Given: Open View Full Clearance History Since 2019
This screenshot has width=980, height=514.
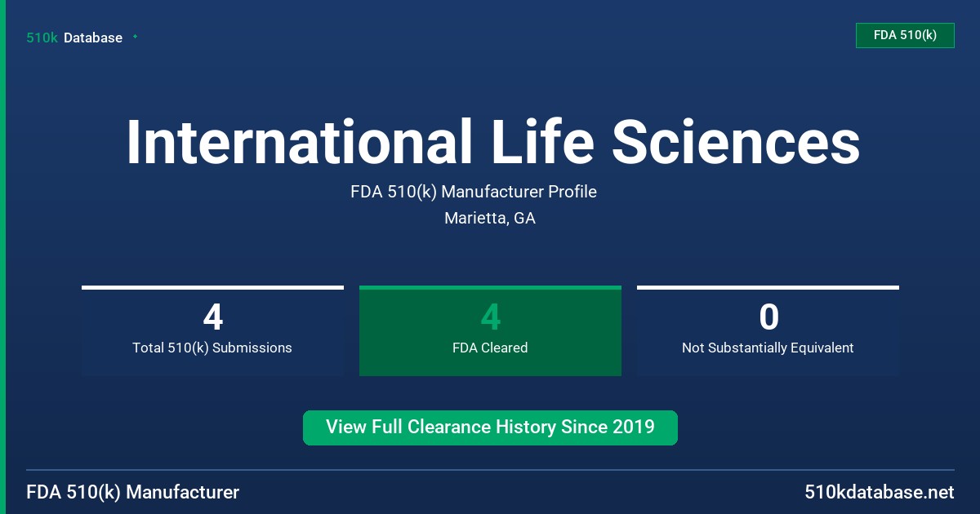Looking at the screenshot, I should [490, 428].
